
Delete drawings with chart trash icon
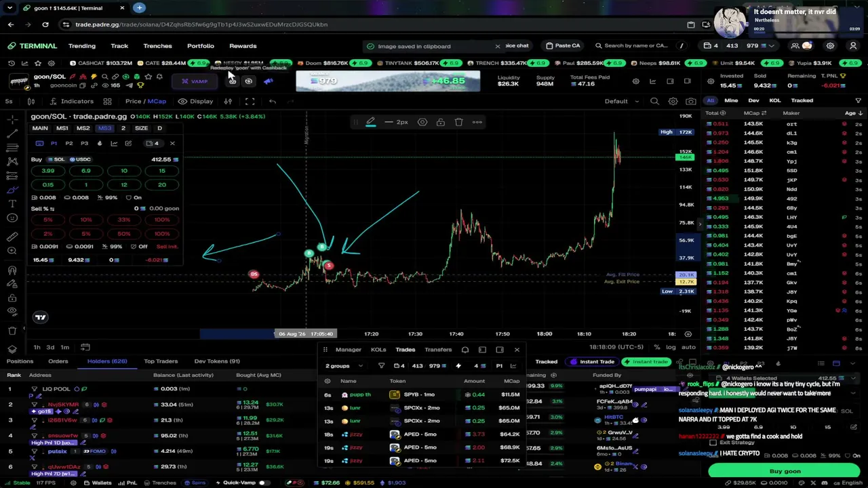[x=12, y=331]
